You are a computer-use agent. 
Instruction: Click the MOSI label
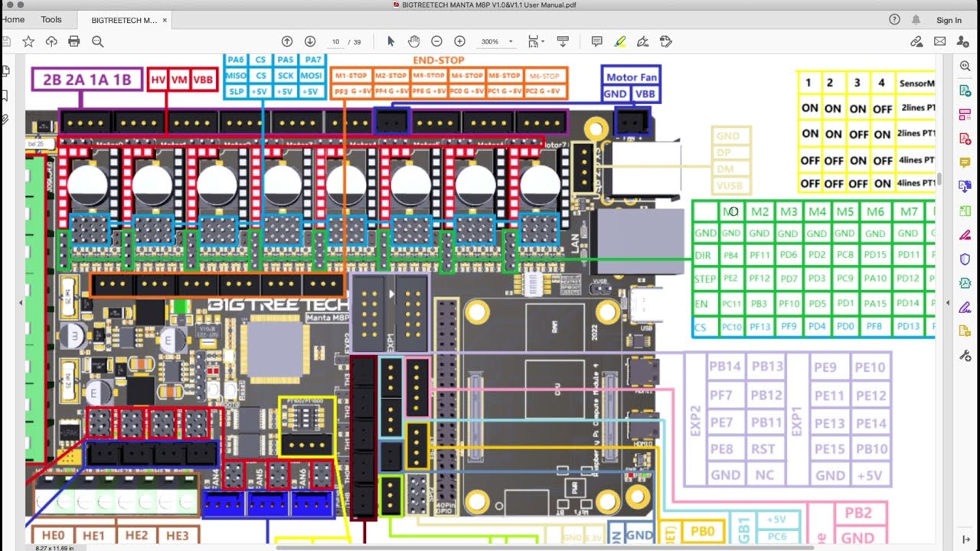click(311, 76)
